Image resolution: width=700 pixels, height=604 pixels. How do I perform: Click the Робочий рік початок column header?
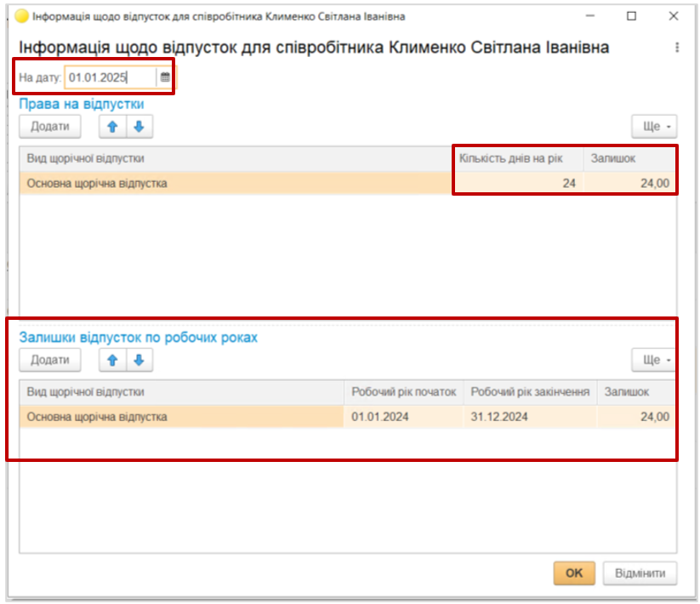point(403,392)
